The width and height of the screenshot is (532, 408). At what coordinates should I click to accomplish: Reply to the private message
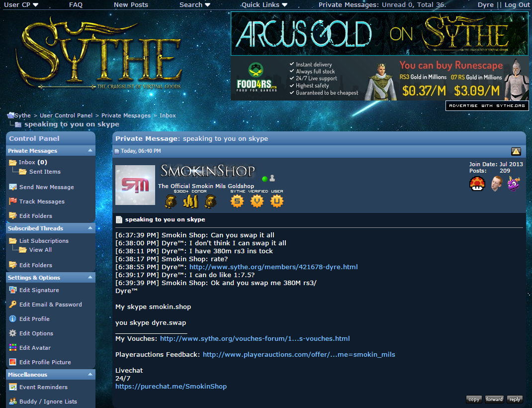tap(515, 399)
